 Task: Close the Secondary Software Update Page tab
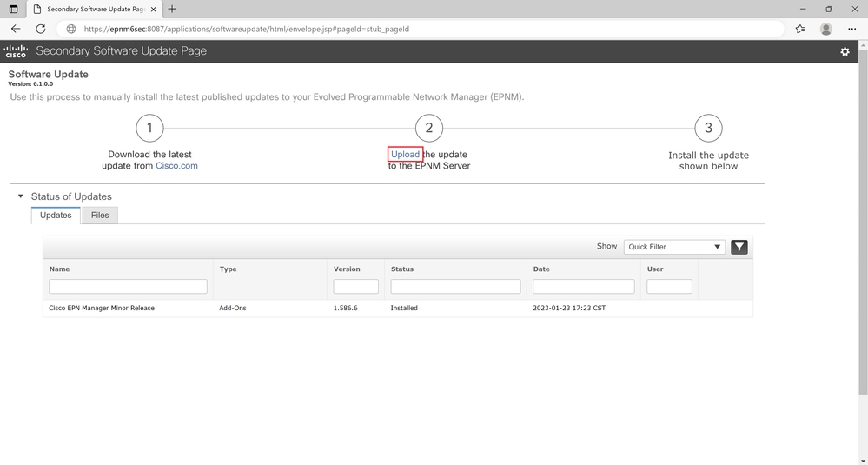tap(154, 10)
